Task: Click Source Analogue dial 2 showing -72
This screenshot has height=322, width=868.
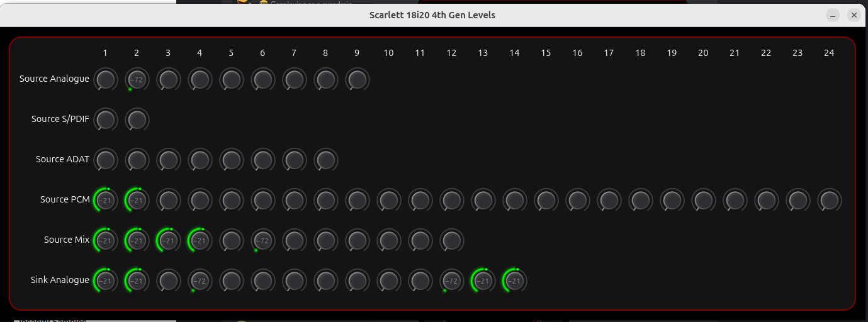Action: point(137,80)
